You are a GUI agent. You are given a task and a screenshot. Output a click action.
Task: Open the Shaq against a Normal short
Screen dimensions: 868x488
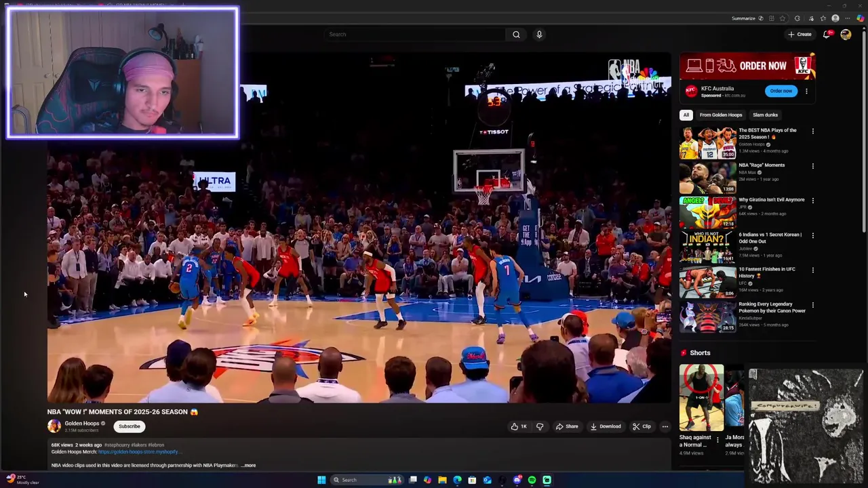[x=701, y=398]
